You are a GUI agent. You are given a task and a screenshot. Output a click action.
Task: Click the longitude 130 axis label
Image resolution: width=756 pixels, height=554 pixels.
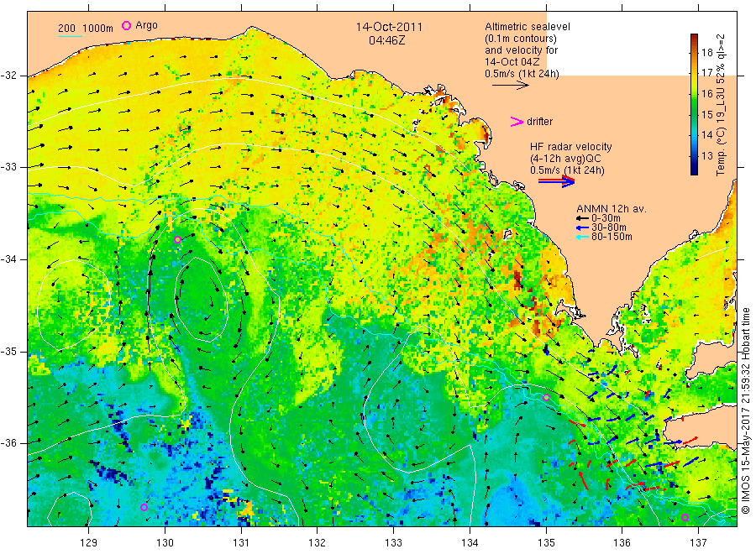[x=165, y=542]
